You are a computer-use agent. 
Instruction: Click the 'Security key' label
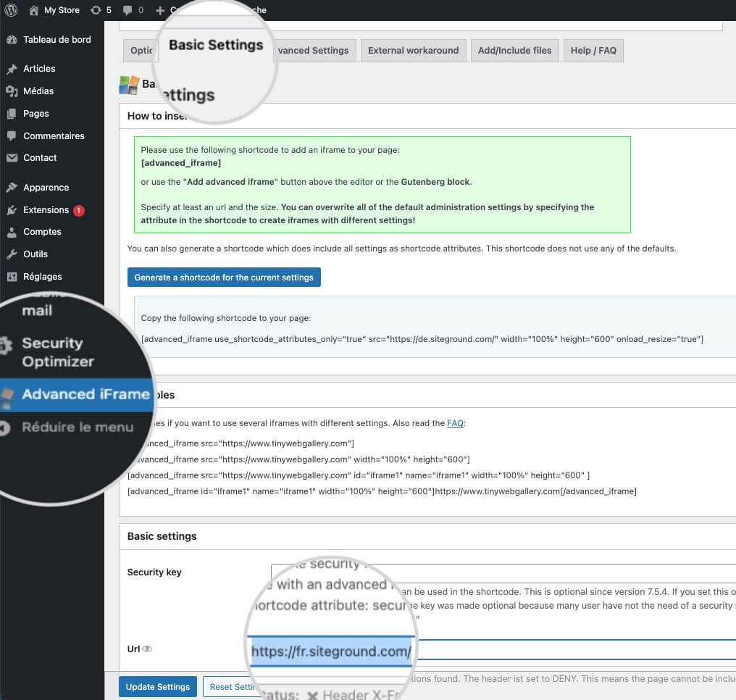coord(154,572)
